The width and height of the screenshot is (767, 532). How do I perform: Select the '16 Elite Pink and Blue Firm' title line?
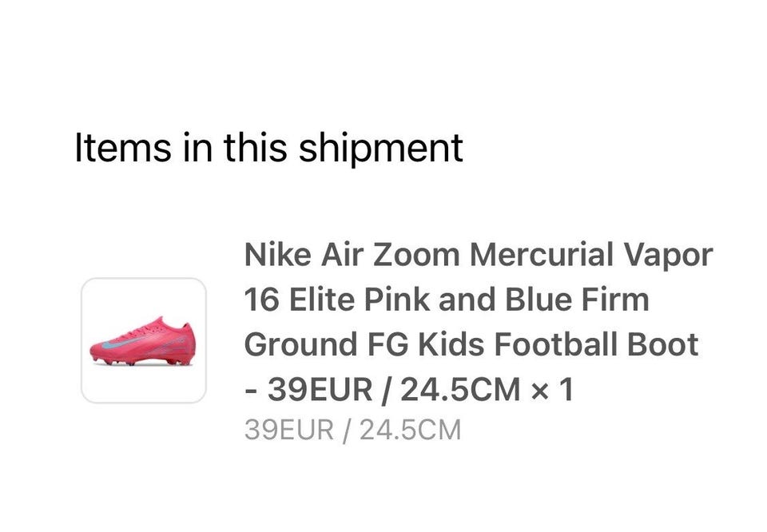coord(447,300)
